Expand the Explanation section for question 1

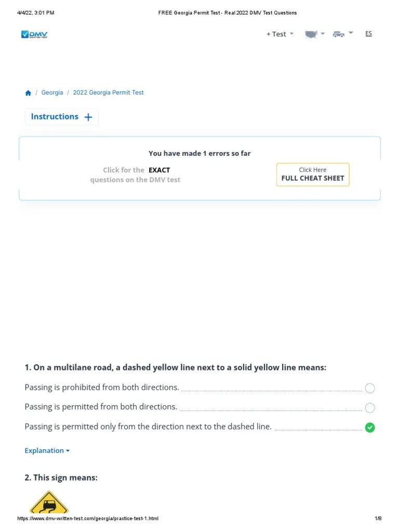(47, 450)
